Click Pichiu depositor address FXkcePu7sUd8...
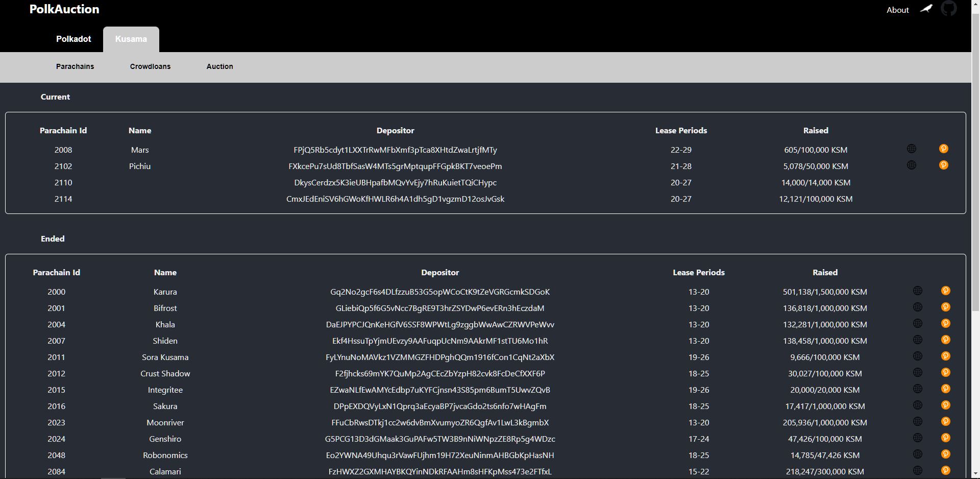 (395, 166)
